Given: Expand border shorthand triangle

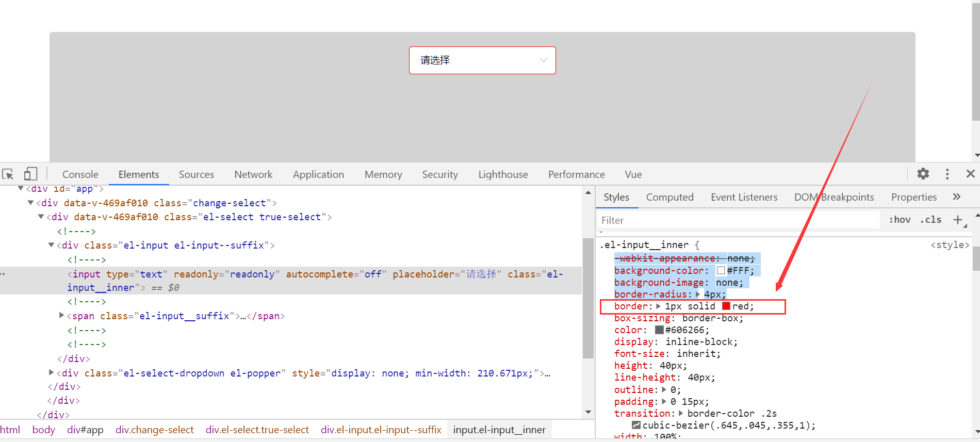Looking at the screenshot, I should (658, 306).
